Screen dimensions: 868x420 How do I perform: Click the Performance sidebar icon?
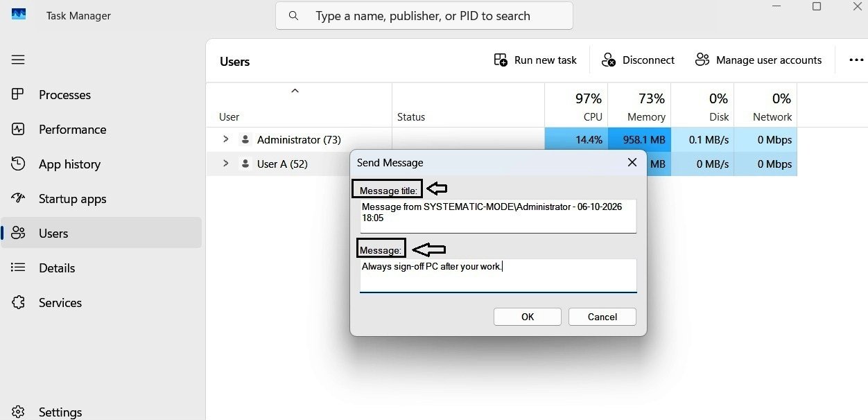(19, 129)
